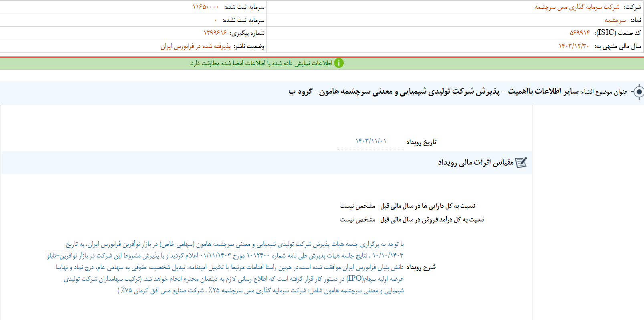Click the notepad icon beside مقیاس اثرات مالی رویداد

pyautogui.click(x=521, y=162)
